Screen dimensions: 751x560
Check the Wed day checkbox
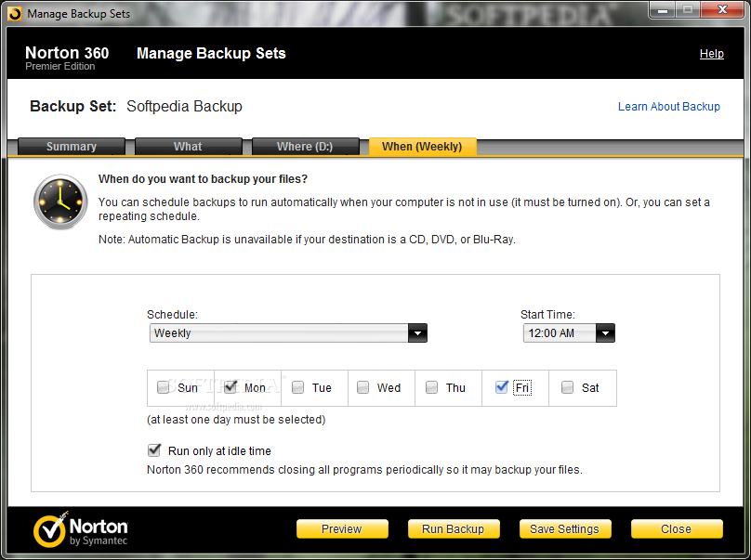tap(363, 386)
